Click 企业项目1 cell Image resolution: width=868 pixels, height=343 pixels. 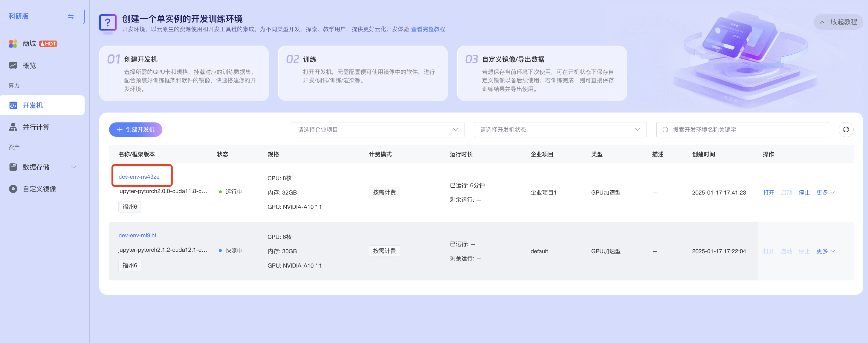point(543,192)
